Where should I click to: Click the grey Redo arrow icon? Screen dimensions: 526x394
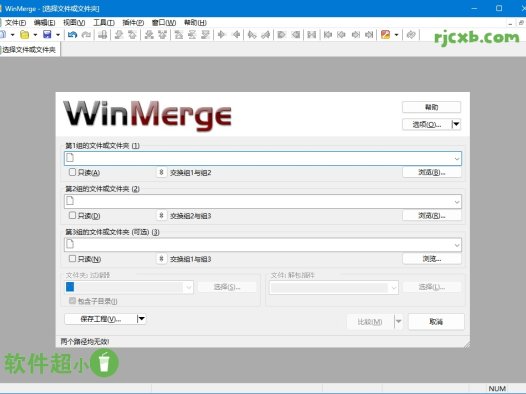(86, 35)
